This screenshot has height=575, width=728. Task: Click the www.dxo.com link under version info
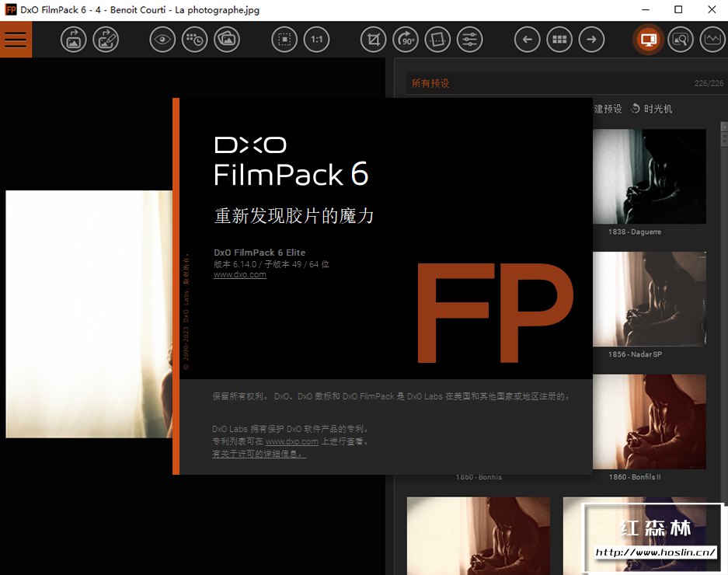pos(240,274)
